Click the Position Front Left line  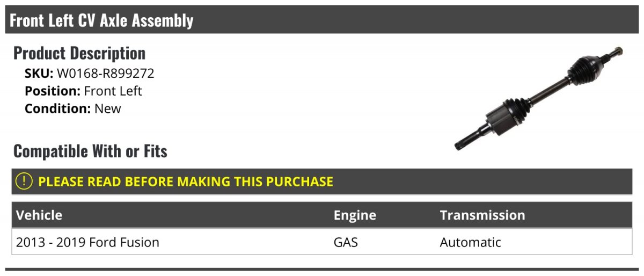(x=83, y=91)
